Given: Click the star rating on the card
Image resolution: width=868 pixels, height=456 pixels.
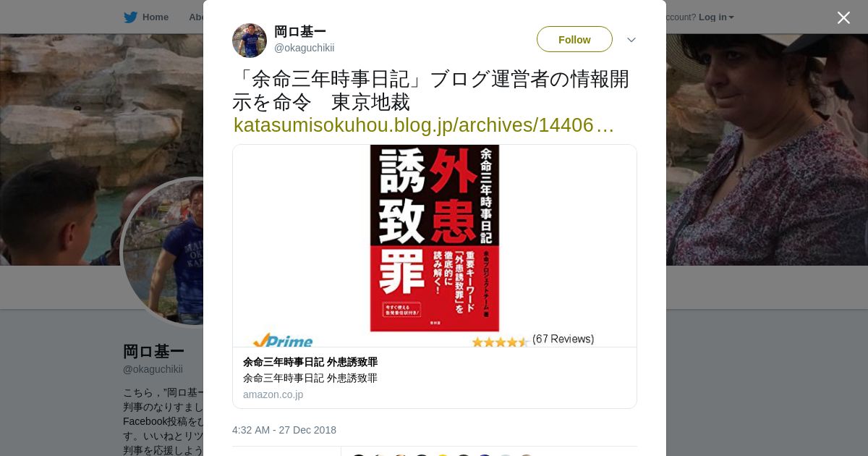Looking at the screenshot, I should pos(500,342).
